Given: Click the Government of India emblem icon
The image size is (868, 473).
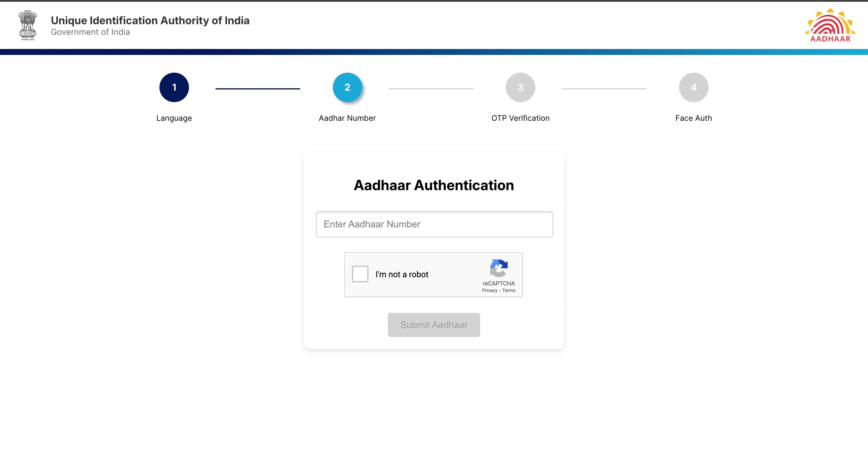Looking at the screenshot, I should pos(28,25).
